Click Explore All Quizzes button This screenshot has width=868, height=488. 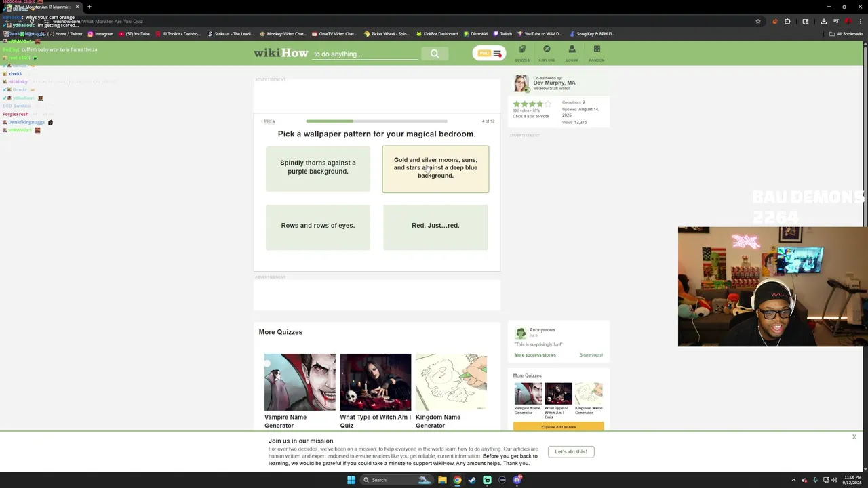(558, 427)
